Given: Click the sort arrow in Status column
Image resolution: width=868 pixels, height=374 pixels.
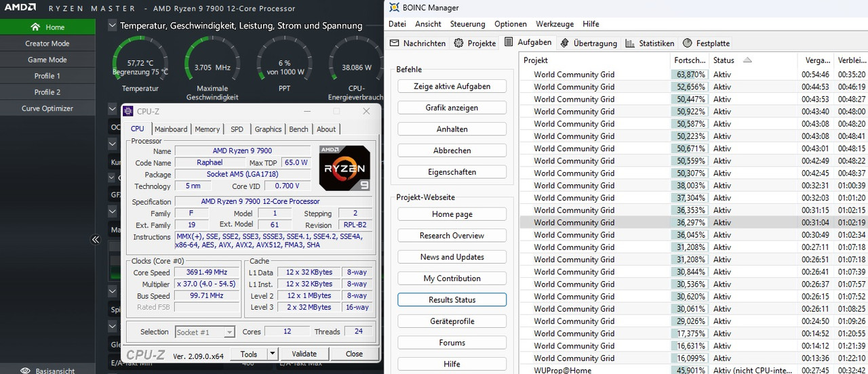Looking at the screenshot, I should coord(747,60).
